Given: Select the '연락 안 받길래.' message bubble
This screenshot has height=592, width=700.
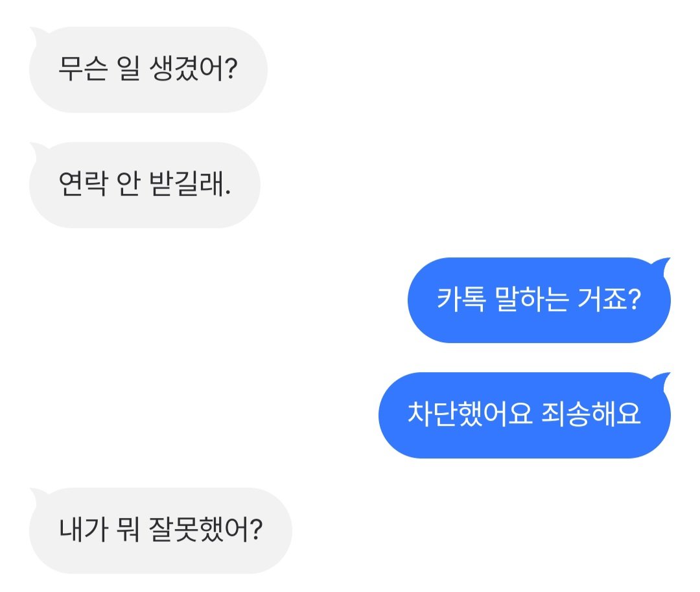Looking at the screenshot, I should coord(144,185).
